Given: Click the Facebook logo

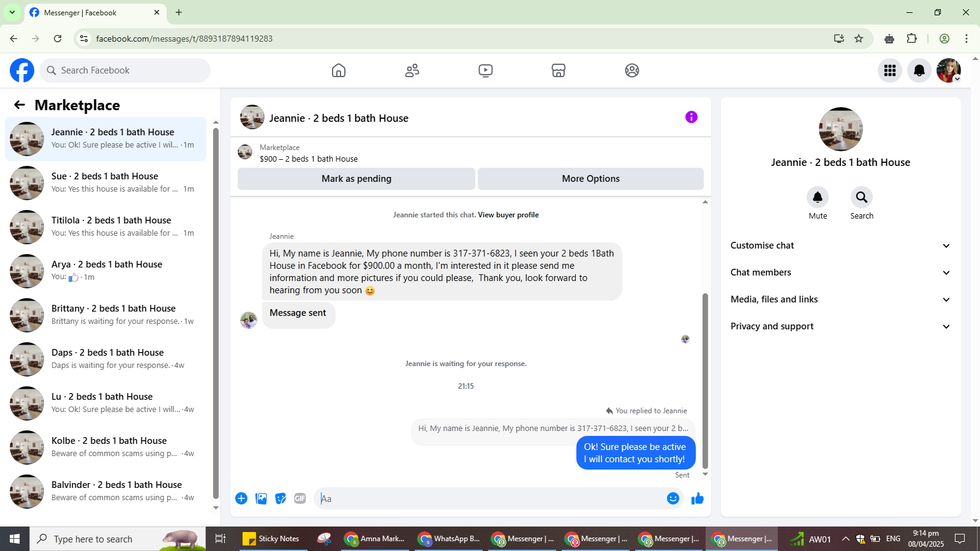Looking at the screenshot, I should pyautogui.click(x=22, y=70).
